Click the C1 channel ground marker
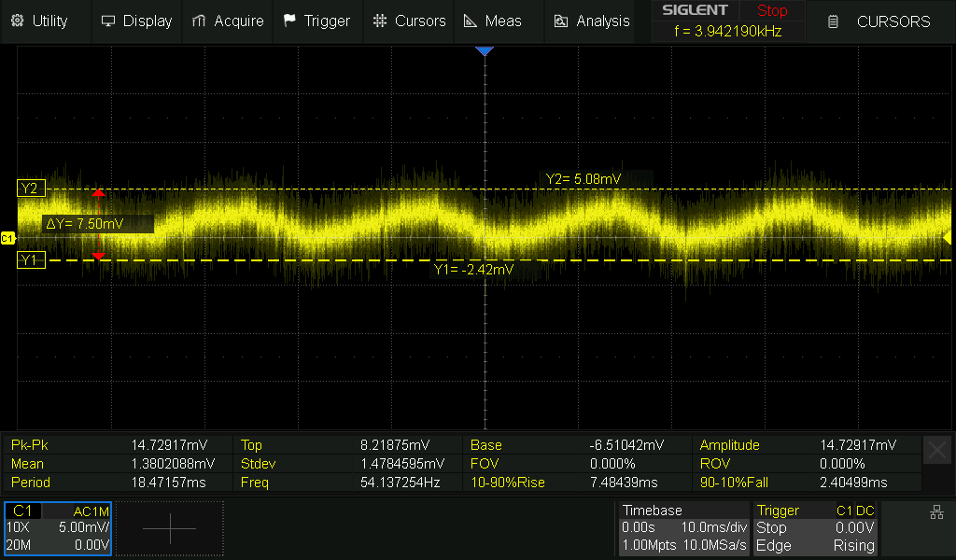 (x=7, y=239)
